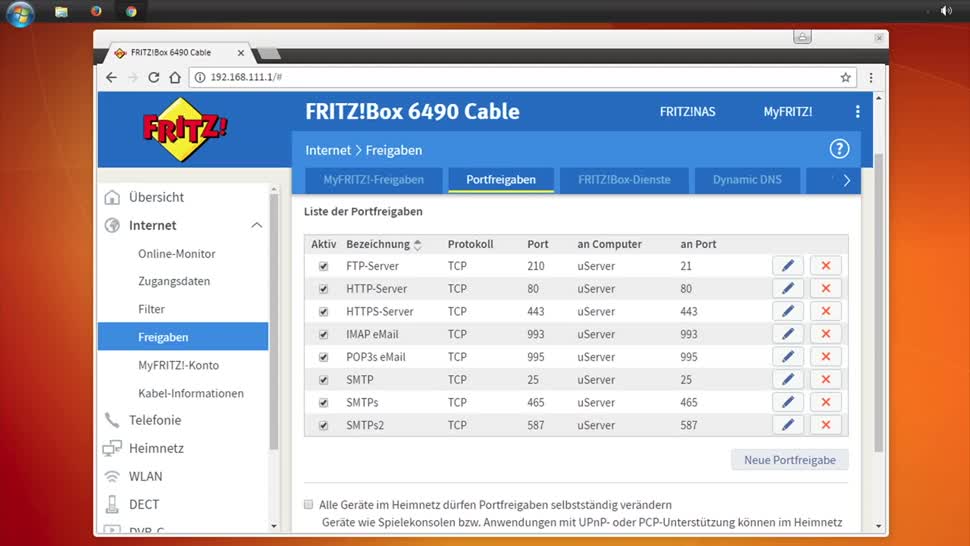Screen dimensions: 970x546
Task: Navigate back in the browser
Action: 111,77
